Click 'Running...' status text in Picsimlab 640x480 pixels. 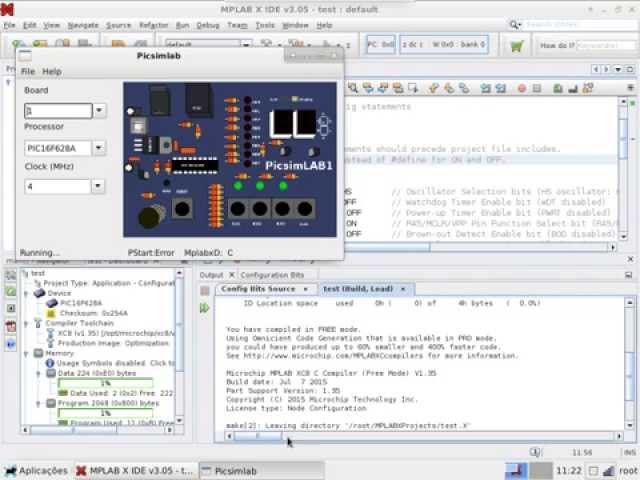tap(39, 253)
